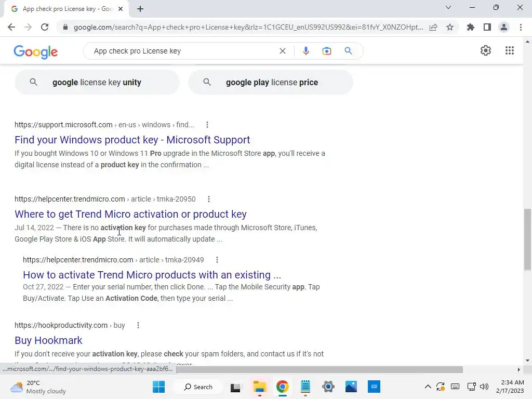The height and width of the screenshot is (399, 532).
Task: Open the Buy Hookmark result
Action: coord(48,340)
